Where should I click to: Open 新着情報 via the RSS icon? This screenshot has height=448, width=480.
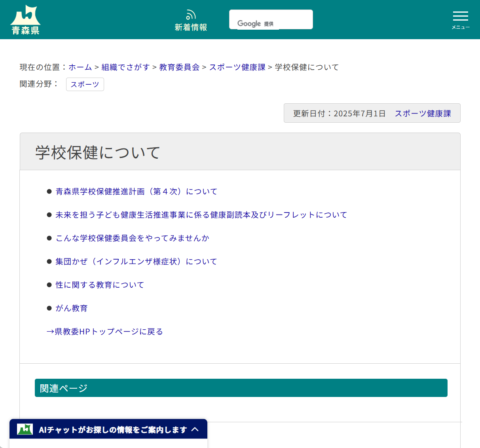[x=191, y=14]
